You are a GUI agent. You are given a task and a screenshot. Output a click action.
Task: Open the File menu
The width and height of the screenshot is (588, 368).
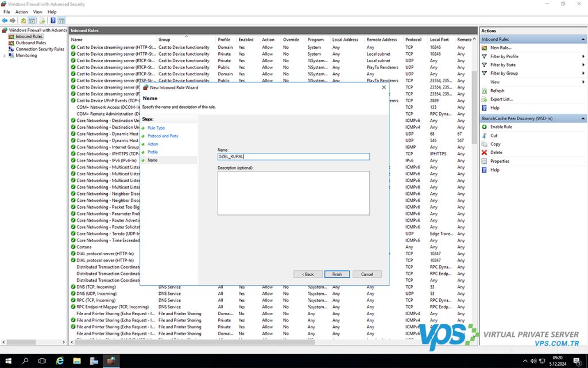click(x=7, y=12)
